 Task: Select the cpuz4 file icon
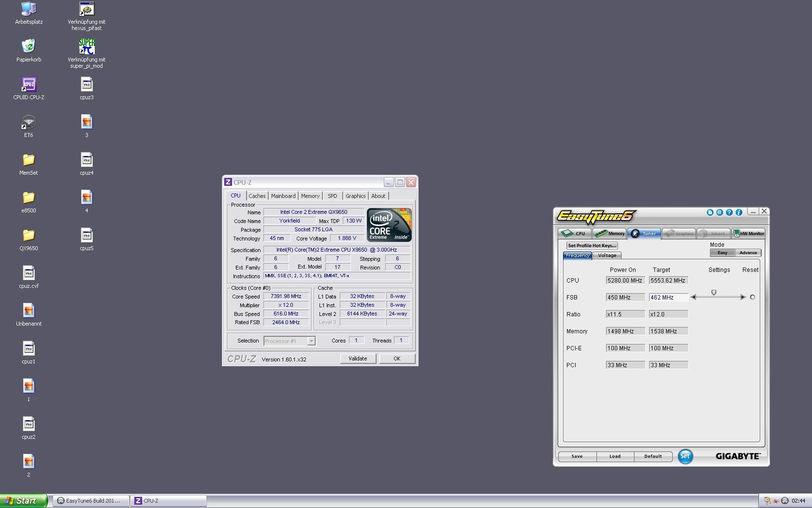pos(87,164)
